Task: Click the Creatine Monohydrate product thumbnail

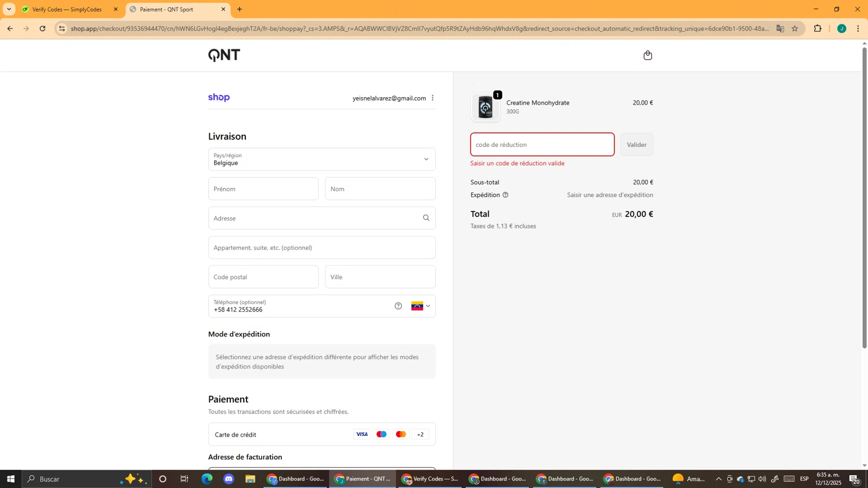Action: pos(486,107)
